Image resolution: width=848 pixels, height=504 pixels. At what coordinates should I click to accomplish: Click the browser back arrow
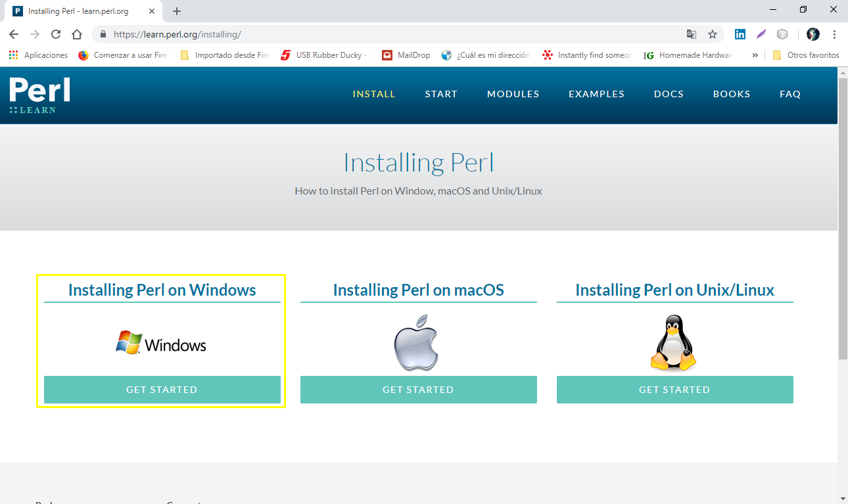[14, 34]
